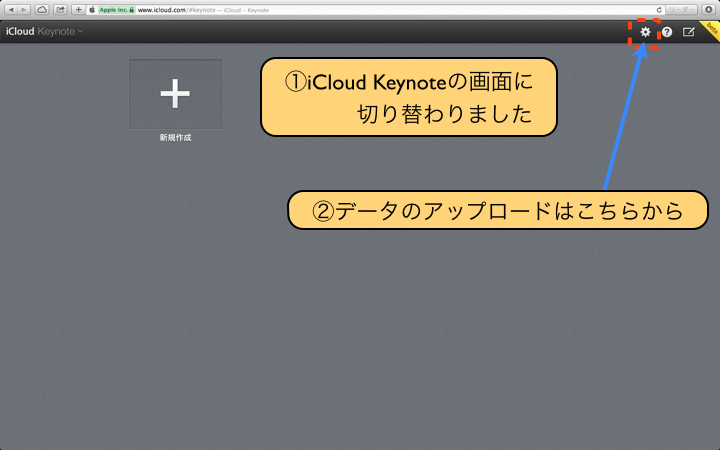The image size is (720, 450).
Task: Click the 新規作成 label
Action: coord(175,138)
